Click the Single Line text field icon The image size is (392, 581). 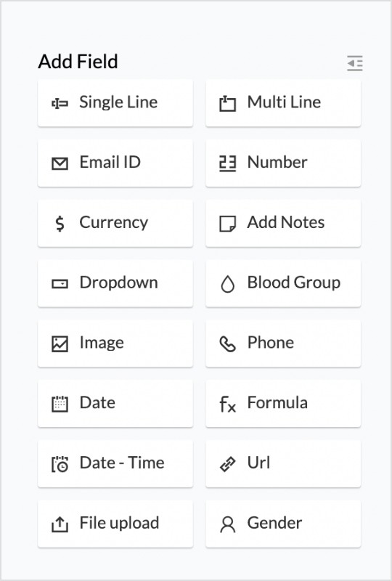click(x=60, y=103)
